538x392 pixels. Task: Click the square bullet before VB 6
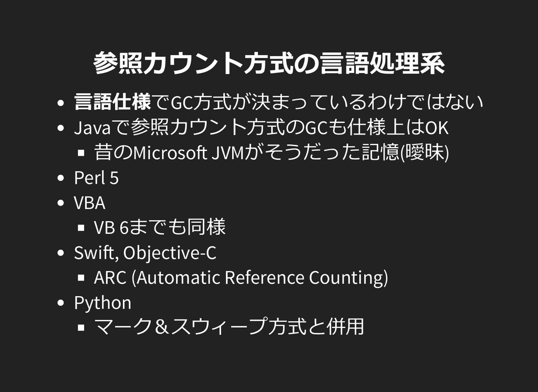click(81, 228)
